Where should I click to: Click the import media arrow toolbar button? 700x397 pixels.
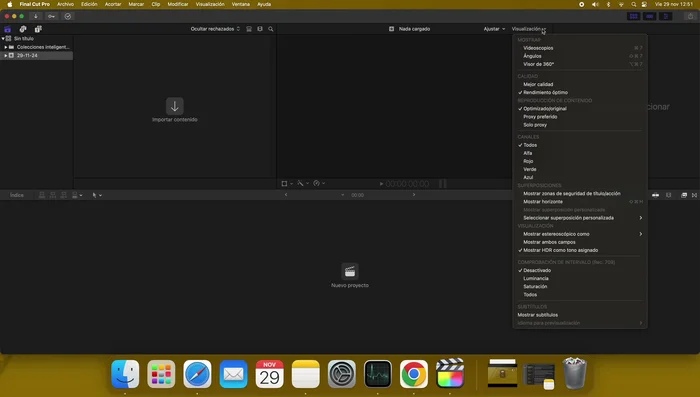tap(36, 16)
